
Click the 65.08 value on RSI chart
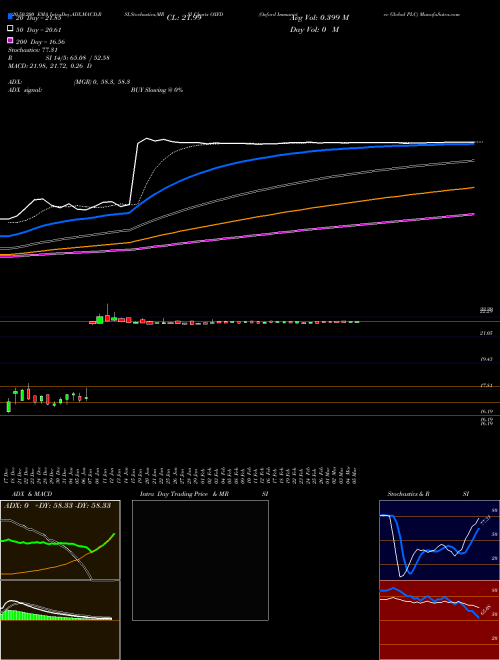pyautogui.click(x=486, y=610)
